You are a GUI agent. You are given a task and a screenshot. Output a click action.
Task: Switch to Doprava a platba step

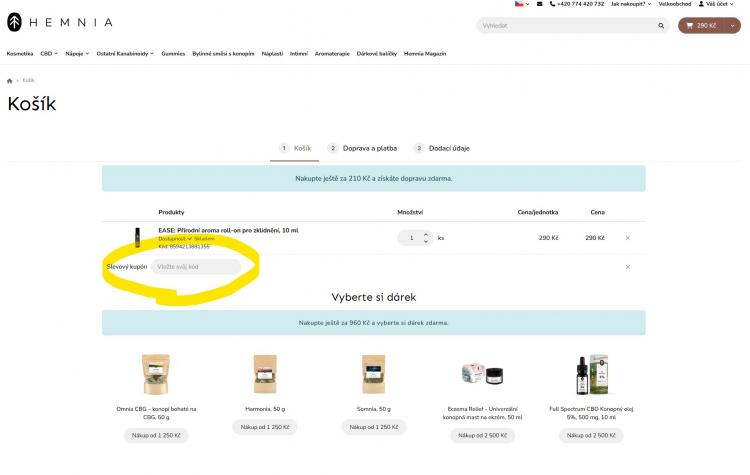(x=362, y=148)
